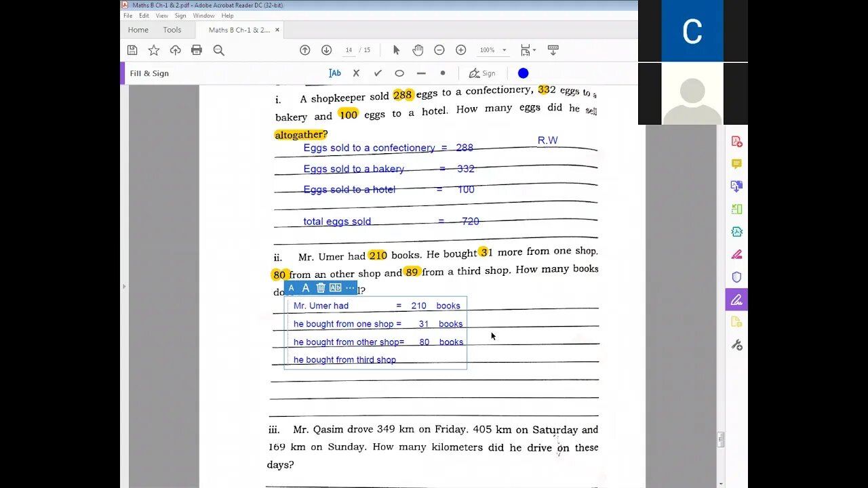The image size is (868, 488).
Task: Increase text size with large A button
Action: tap(306, 288)
